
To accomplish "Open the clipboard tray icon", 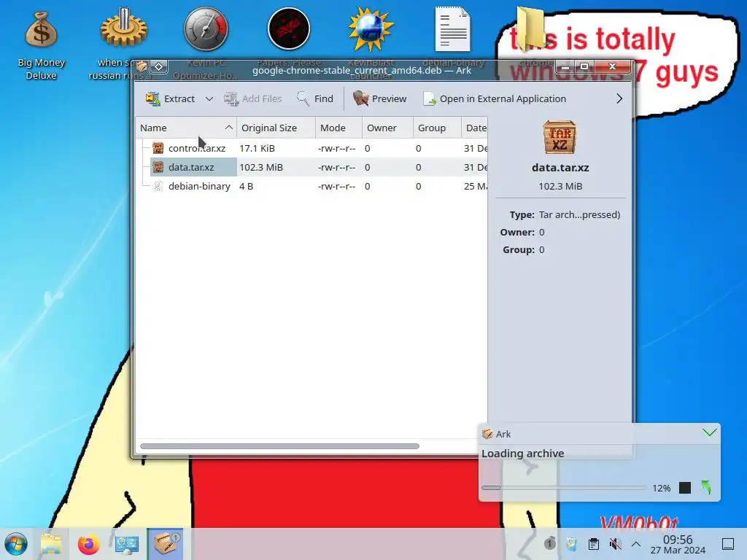I will tap(594, 543).
